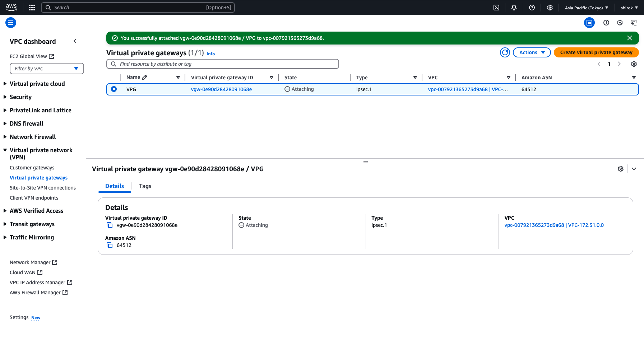Open the Filter by VPC dropdown
This screenshot has width=644, height=341.
[47, 69]
